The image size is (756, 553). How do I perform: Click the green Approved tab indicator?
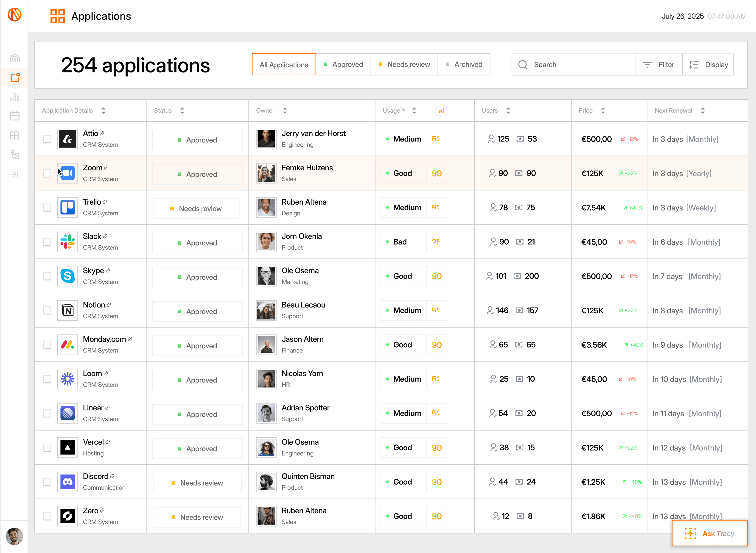(325, 64)
